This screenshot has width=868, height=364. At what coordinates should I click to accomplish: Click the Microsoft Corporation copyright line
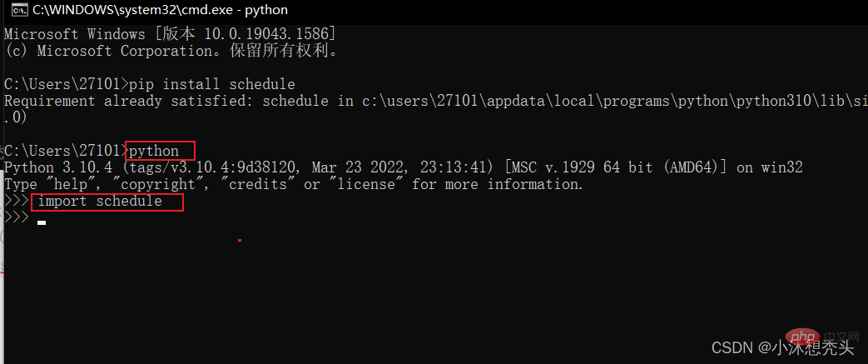171,51
